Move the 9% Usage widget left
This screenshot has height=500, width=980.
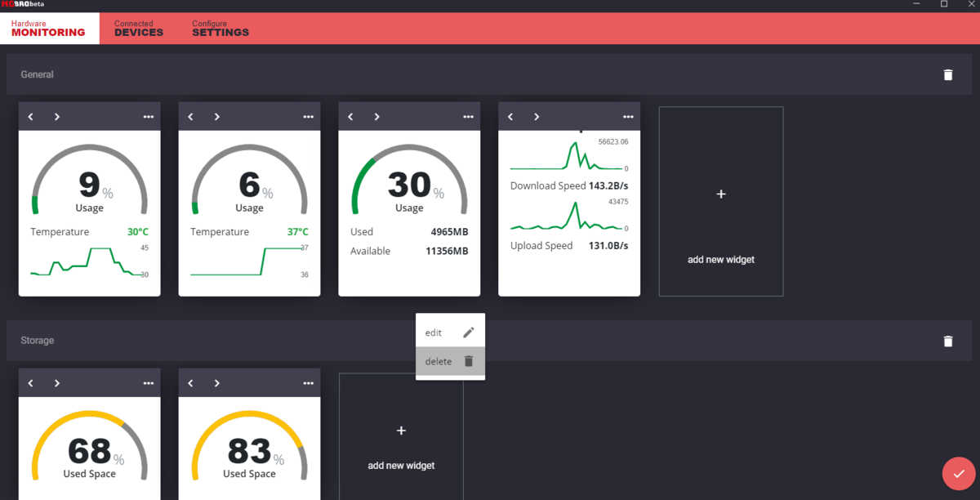(31, 117)
